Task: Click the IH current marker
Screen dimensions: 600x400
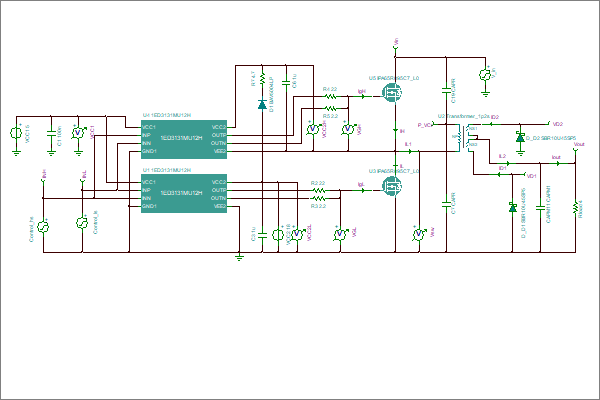Action: tap(396, 131)
